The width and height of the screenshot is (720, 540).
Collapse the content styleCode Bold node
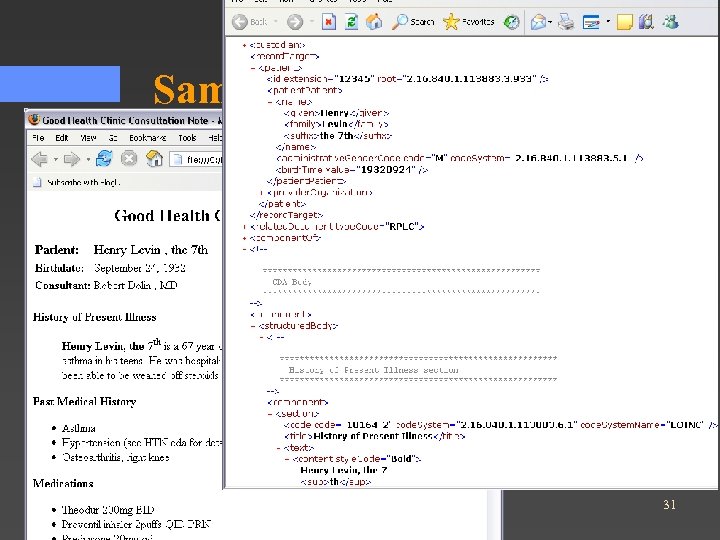[x=287, y=459]
